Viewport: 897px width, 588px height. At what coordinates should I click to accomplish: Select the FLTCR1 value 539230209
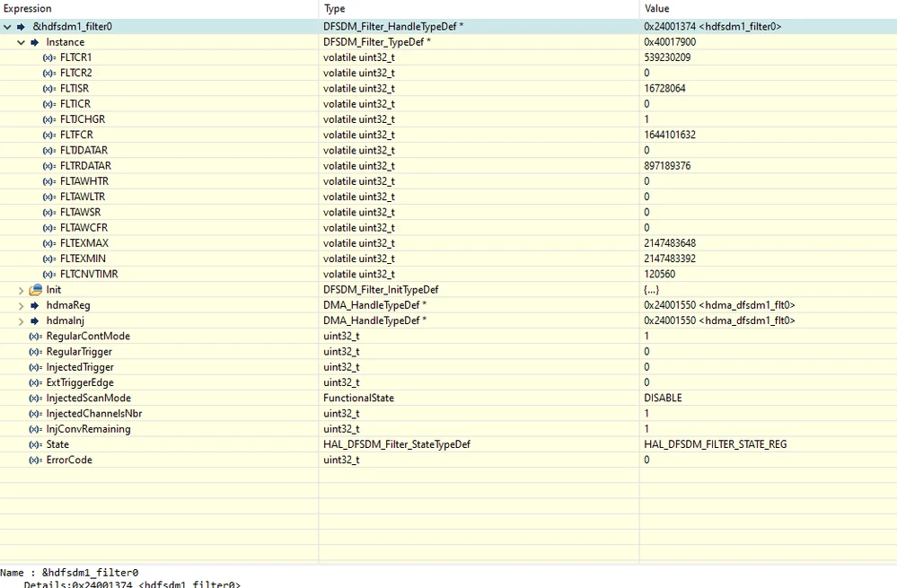click(667, 57)
